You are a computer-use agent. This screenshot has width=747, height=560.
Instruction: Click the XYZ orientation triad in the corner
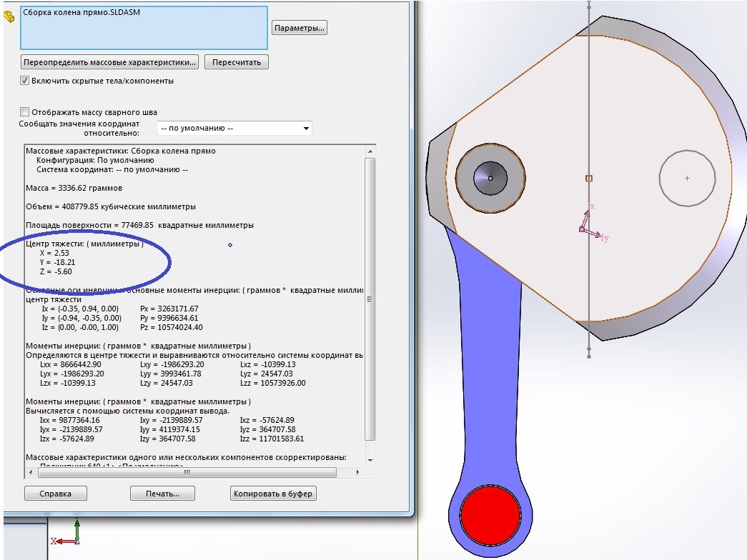tap(73, 537)
